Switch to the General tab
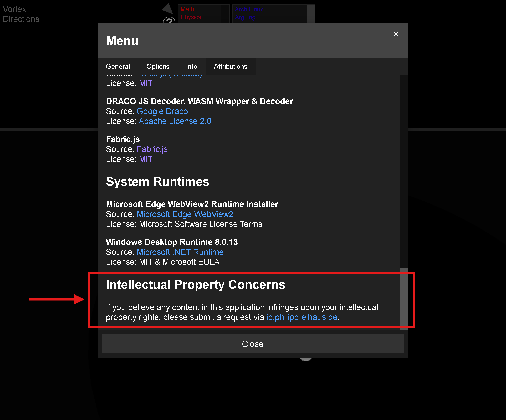 coord(118,66)
